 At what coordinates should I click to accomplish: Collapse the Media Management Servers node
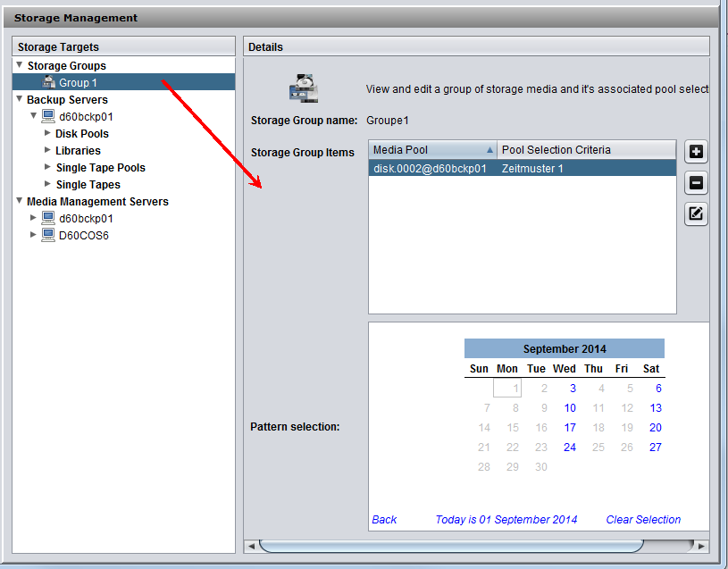point(20,200)
